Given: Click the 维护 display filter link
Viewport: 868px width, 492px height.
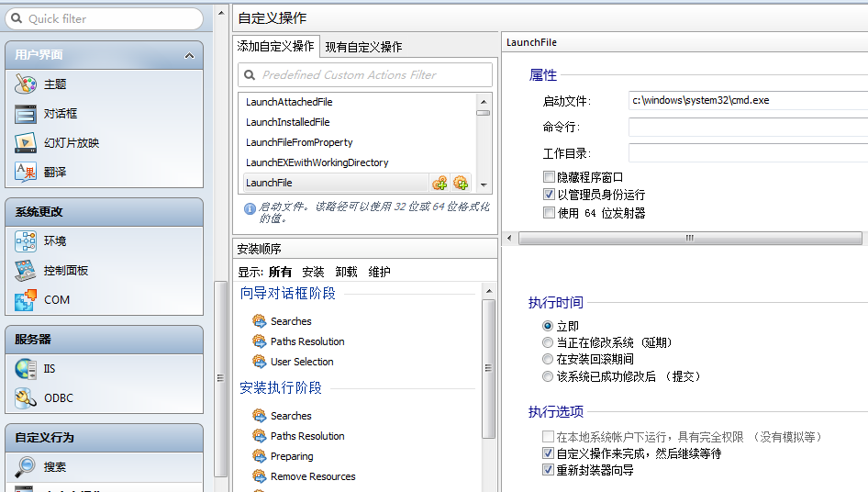Looking at the screenshot, I should coord(379,272).
